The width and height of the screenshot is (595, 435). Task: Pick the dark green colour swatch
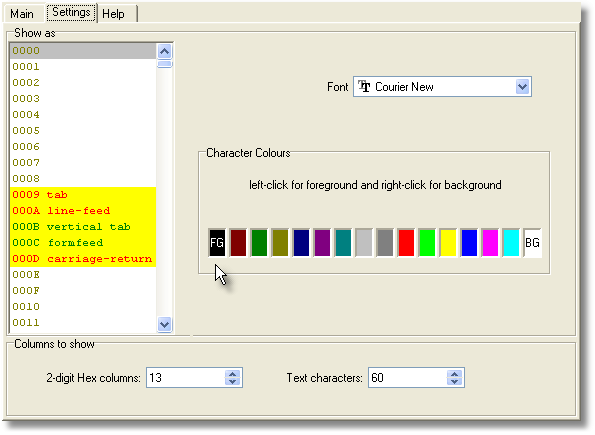point(259,243)
